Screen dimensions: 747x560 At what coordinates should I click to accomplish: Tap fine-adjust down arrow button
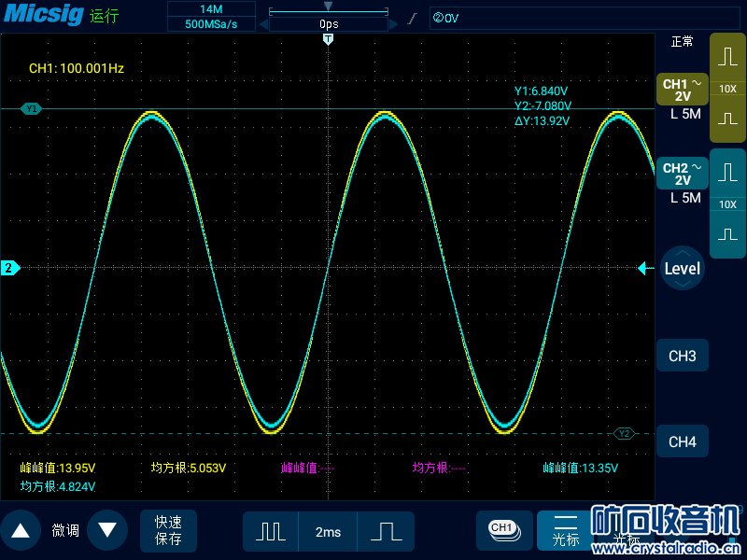point(107,530)
